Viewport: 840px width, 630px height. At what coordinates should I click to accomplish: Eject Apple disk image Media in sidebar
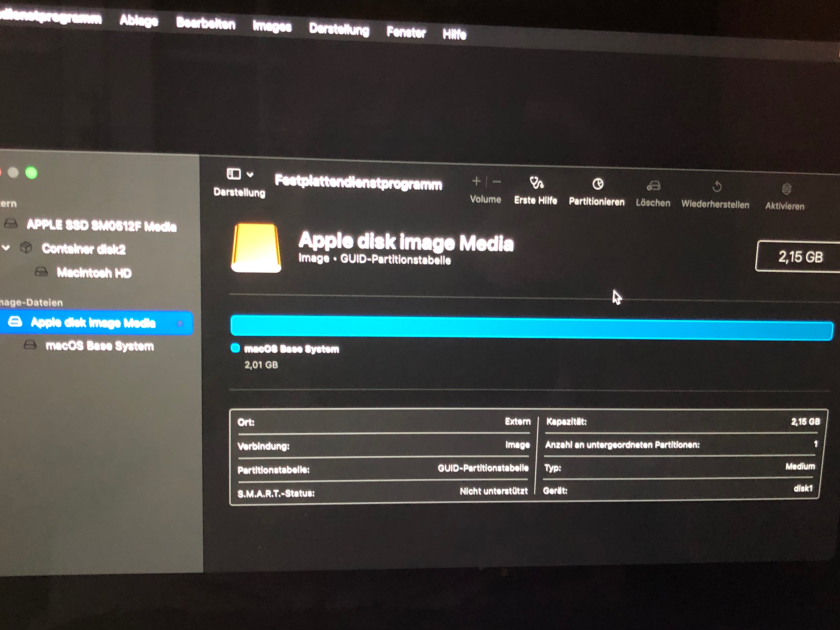point(180,324)
